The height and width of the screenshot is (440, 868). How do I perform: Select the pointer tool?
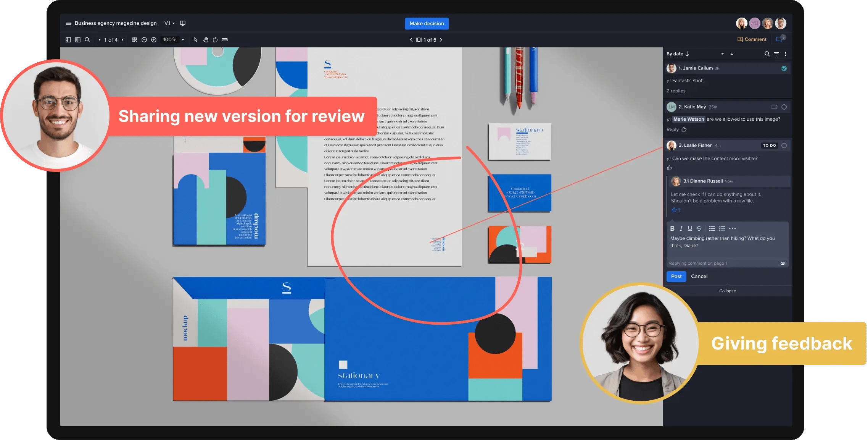pyautogui.click(x=196, y=40)
